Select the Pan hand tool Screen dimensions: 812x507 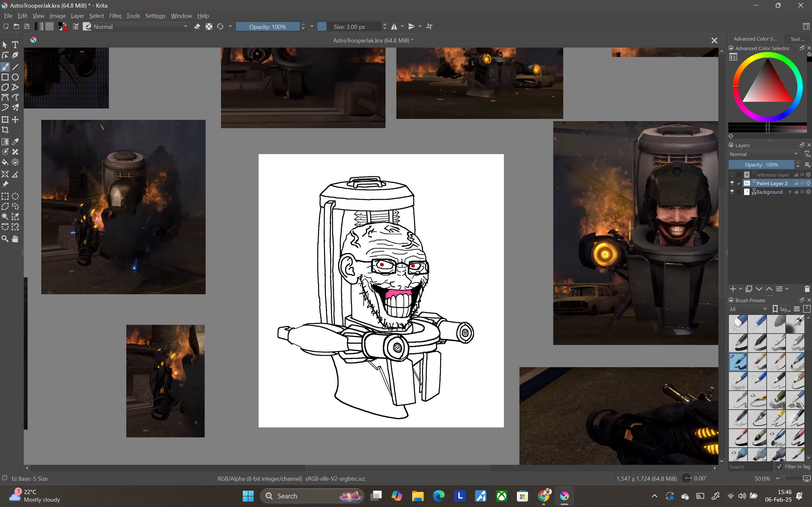coord(15,239)
